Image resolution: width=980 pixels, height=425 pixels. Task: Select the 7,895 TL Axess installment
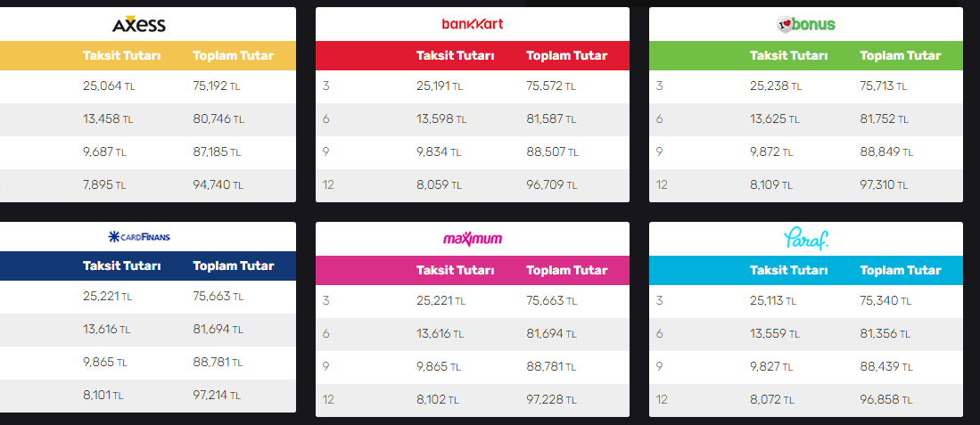pos(103,185)
